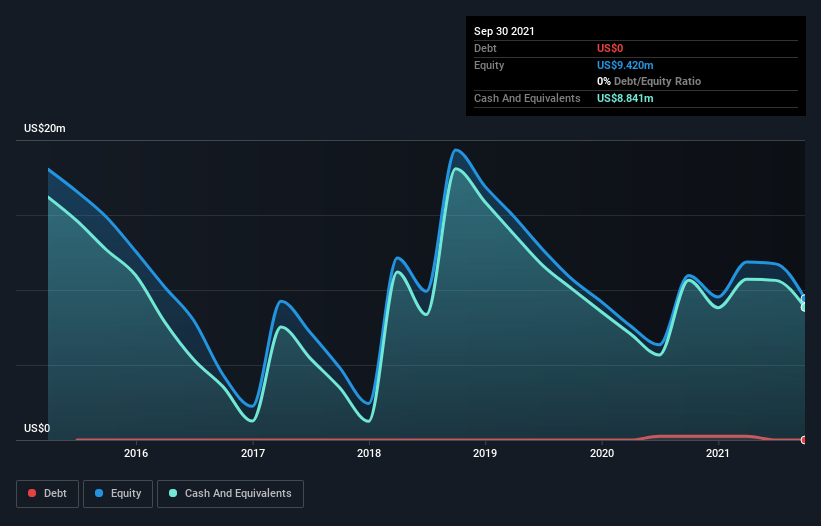Click the US$8.841m cash value

point(625,98)
